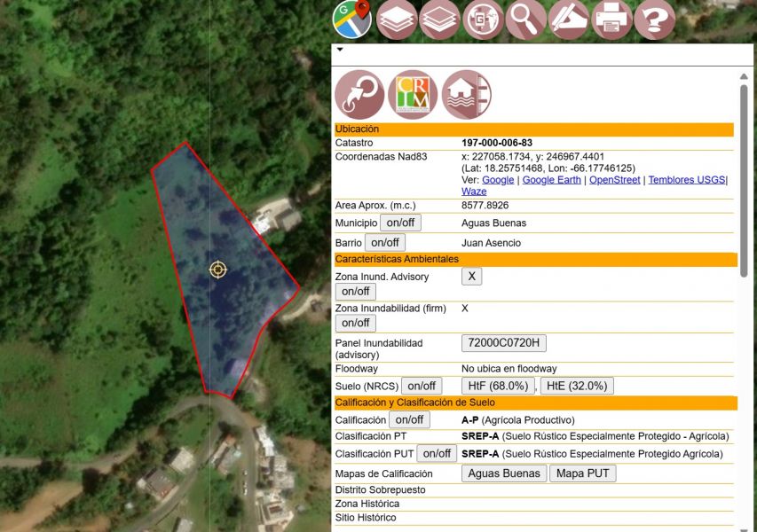757x532 pixels.
Task: Toggle the Municipio layer on/off
Action: pyautogui.click(x=400, y=223)
